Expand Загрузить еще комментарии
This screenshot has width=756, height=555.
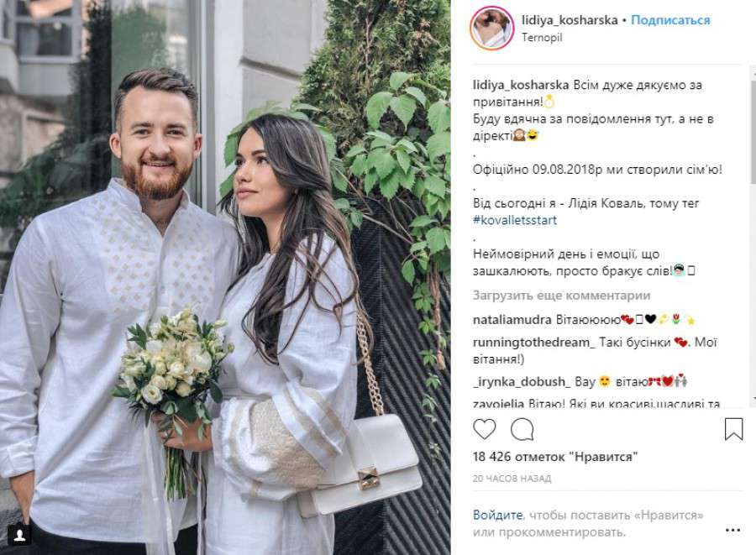pyautogui.click(x=562, y=296)
